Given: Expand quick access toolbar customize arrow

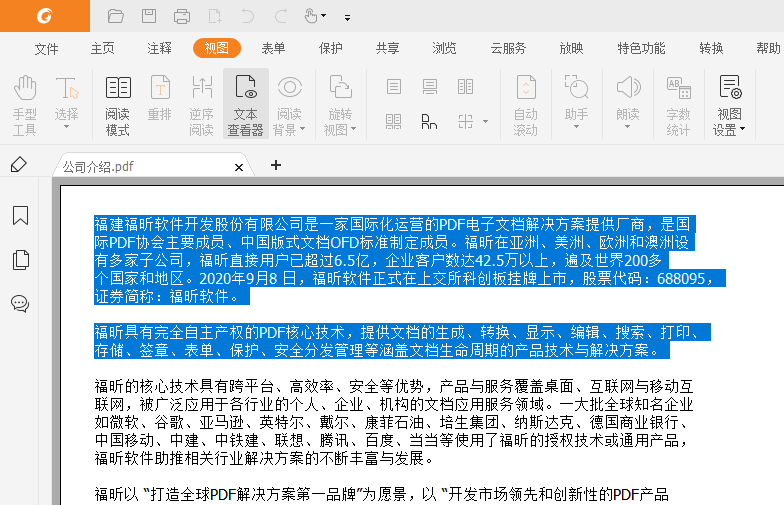Looking at the screenshot, I should point(347,18).
